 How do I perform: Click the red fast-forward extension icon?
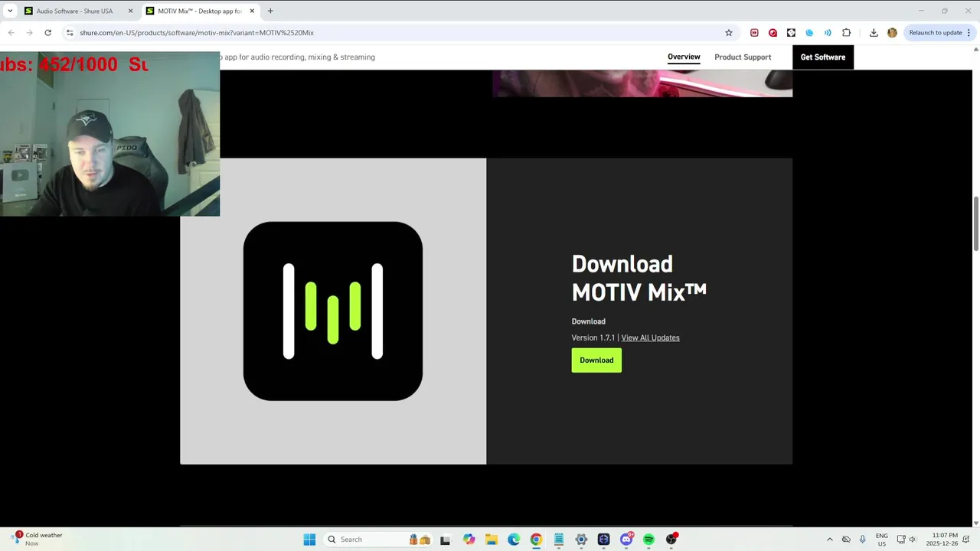754,33
